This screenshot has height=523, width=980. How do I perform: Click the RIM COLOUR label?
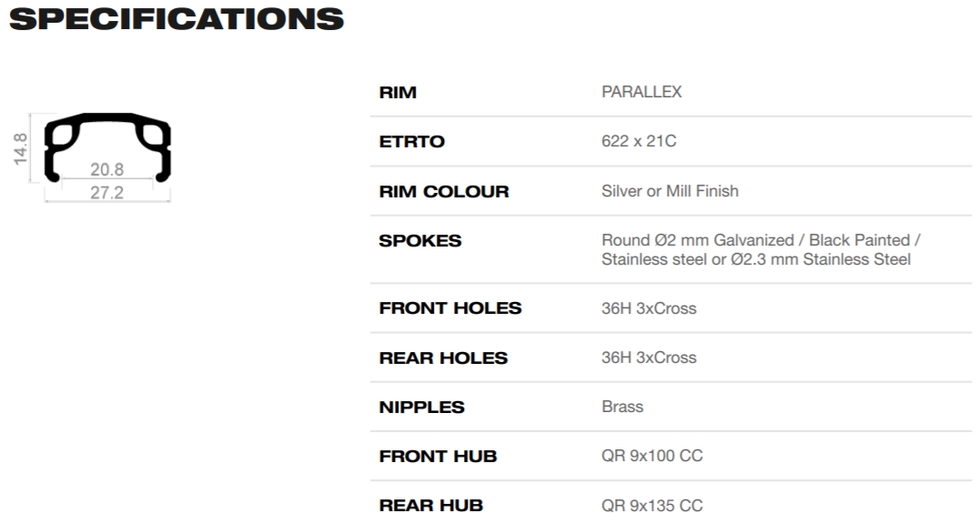tap(444, 191)
